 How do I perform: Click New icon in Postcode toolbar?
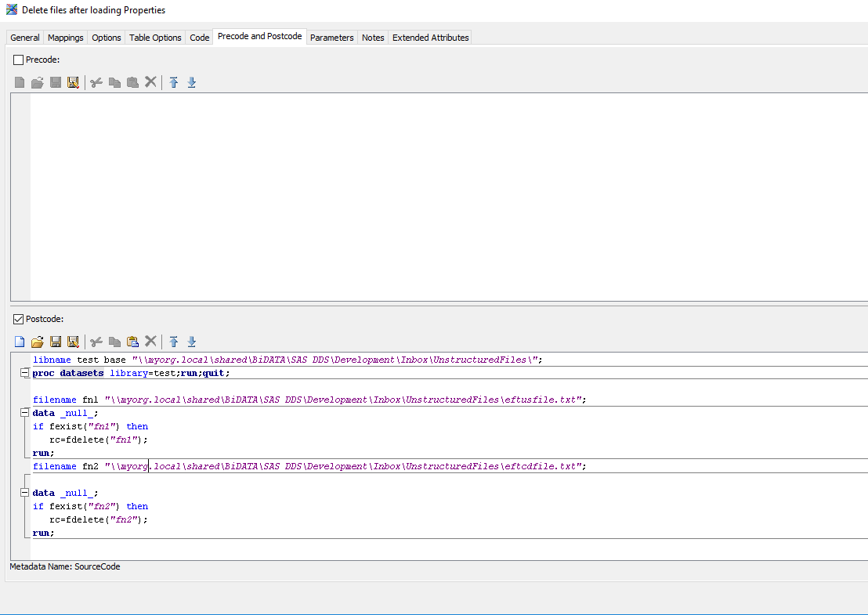tap(20, 342)
